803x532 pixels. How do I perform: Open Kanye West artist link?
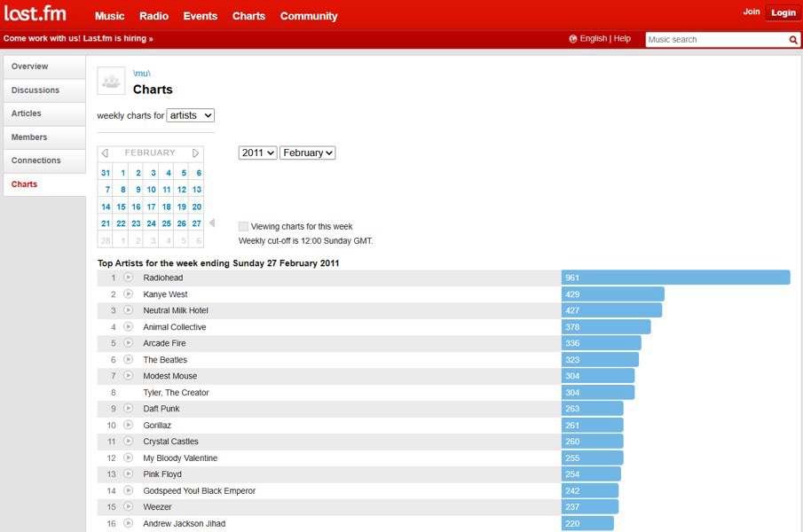pyautogui.click(x=165, y=294)
